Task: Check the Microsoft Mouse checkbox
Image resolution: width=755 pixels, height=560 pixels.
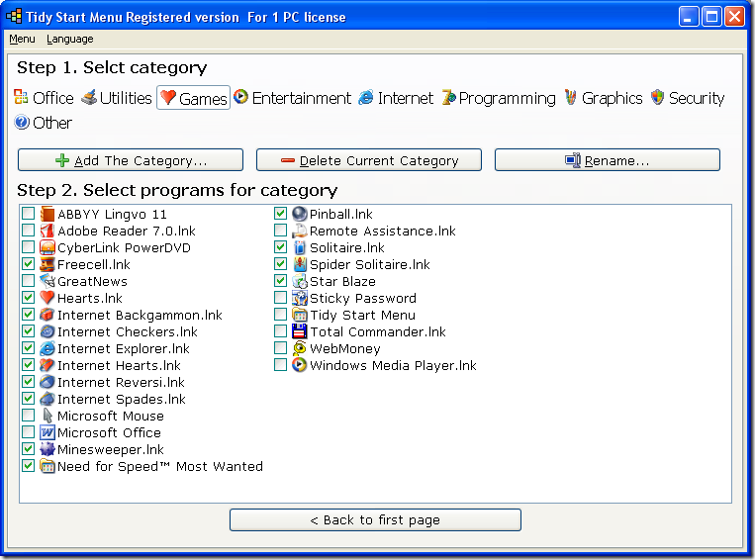Action: click(x=29, y=416)
